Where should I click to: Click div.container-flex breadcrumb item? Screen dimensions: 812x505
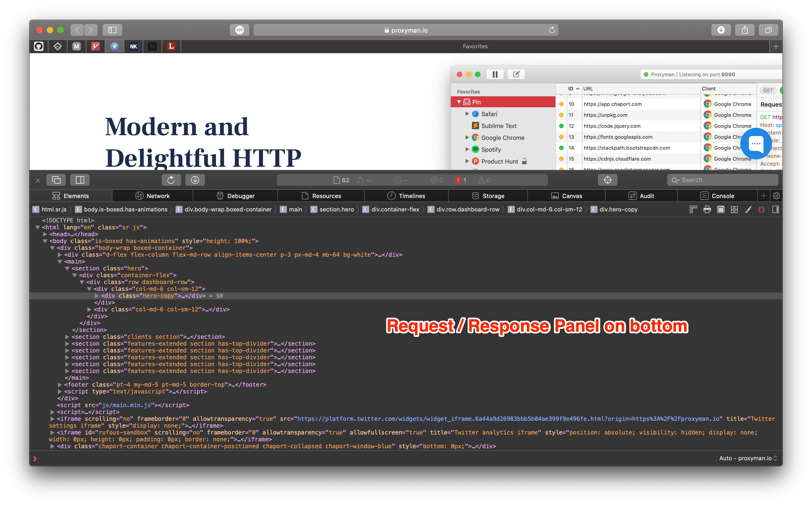point(395,209)
